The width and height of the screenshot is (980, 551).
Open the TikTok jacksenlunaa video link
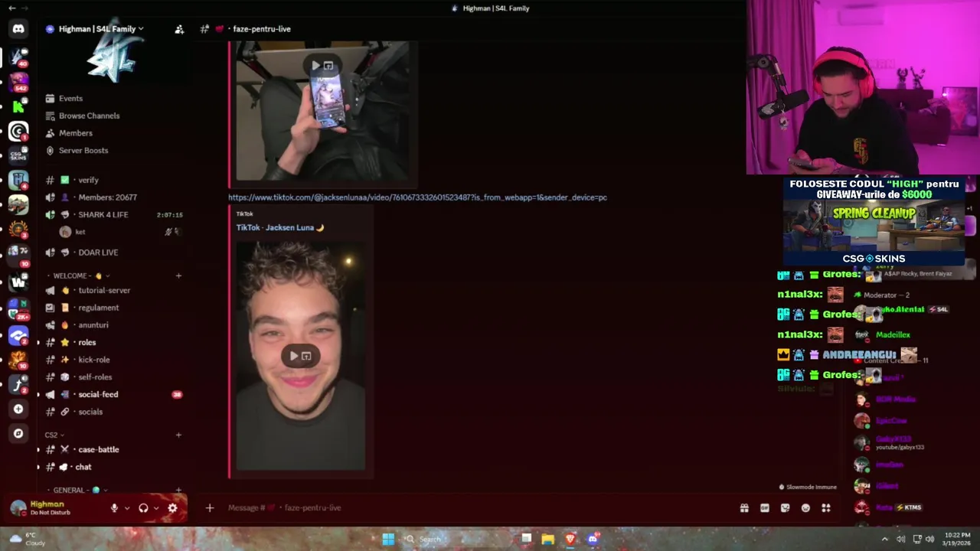point(417,197)
